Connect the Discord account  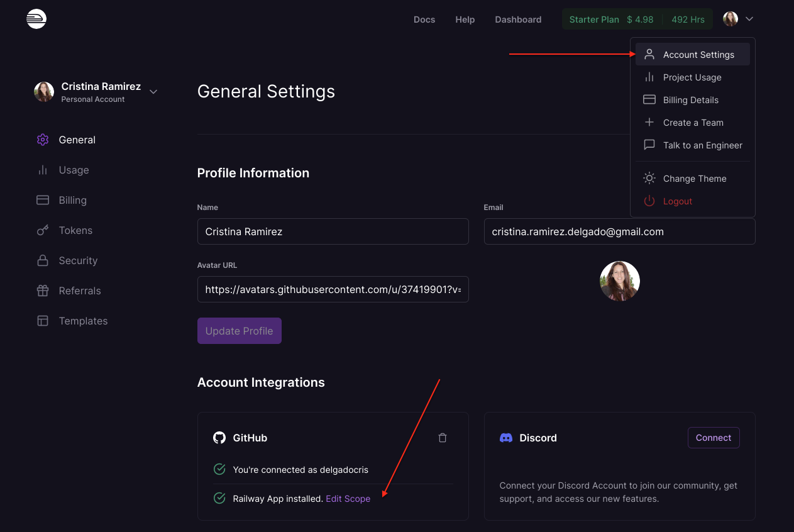[x=714, y=438]
